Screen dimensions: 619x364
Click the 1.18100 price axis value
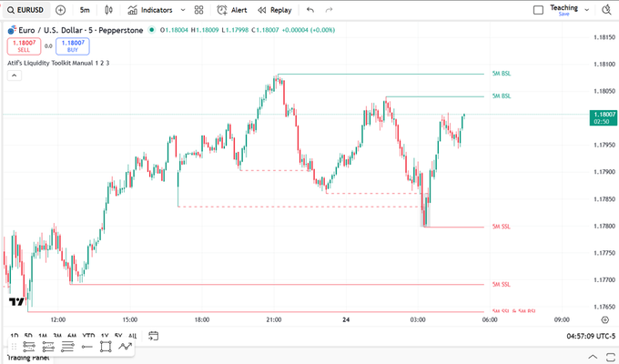click(x=604, y=64)
